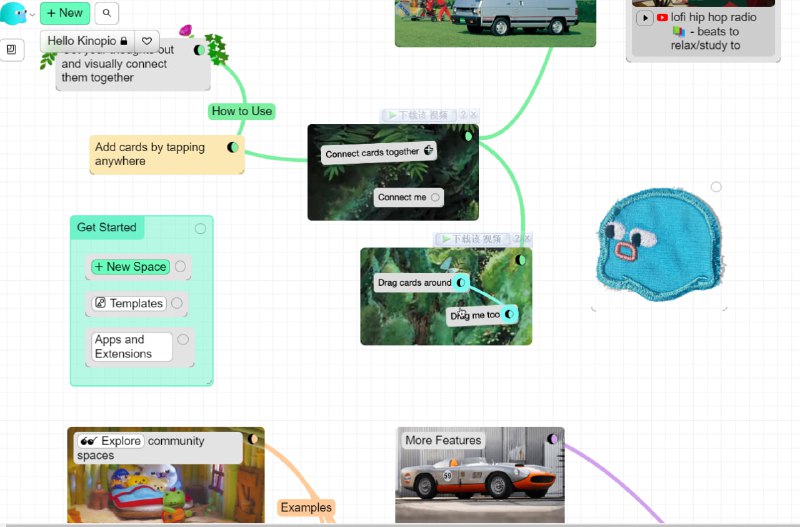Favorite the space with the heart icon
Viewport: 800px width, 527px height.
coord(146,41)
